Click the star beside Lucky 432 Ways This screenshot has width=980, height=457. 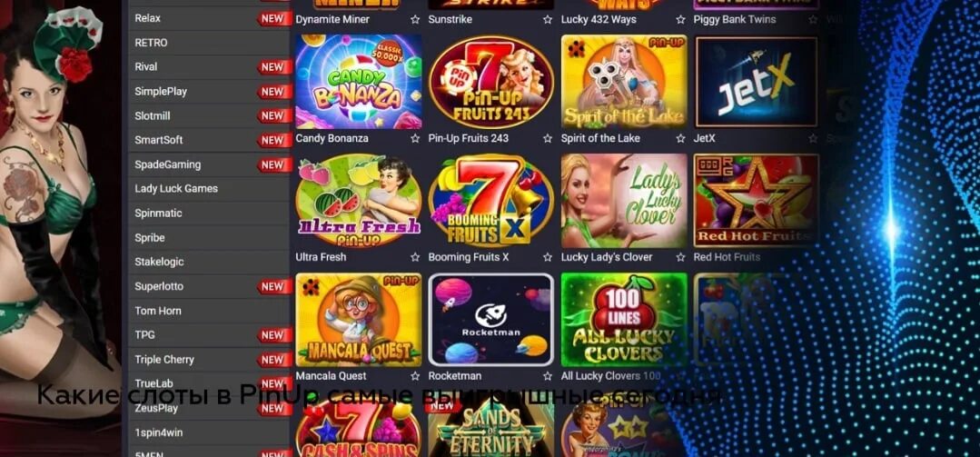(x=680, y=19)
